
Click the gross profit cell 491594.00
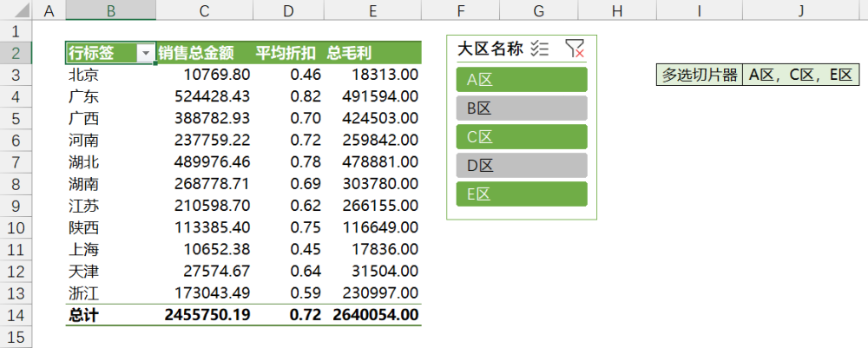pyautogui.click(x=372, y=96)
